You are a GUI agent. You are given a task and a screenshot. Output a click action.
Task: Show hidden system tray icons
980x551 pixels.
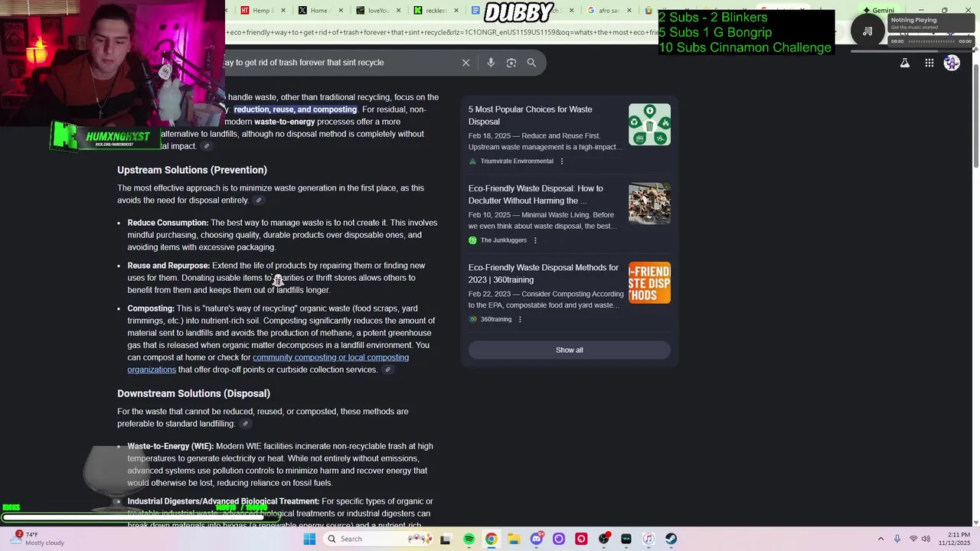[880, 539]
